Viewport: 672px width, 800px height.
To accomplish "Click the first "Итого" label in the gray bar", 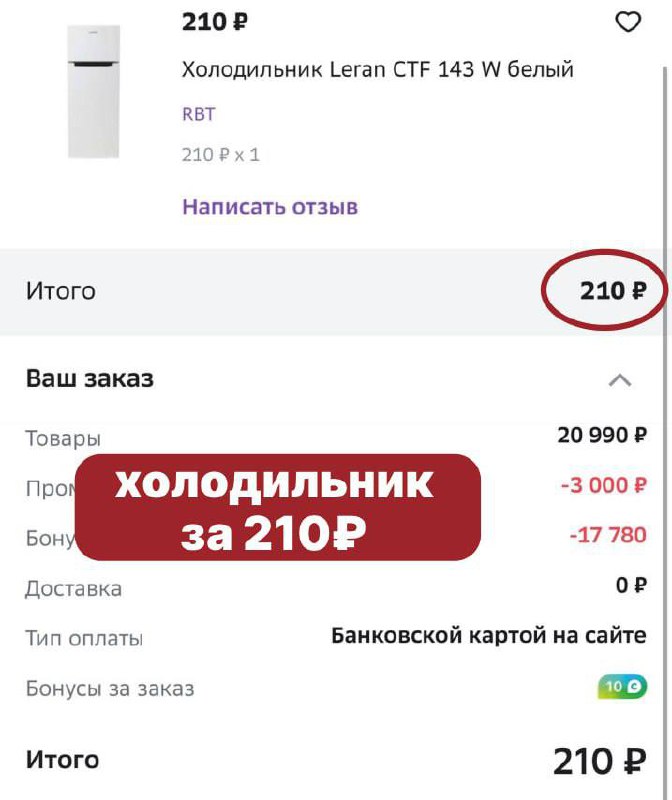I will (x=60, y=291).
